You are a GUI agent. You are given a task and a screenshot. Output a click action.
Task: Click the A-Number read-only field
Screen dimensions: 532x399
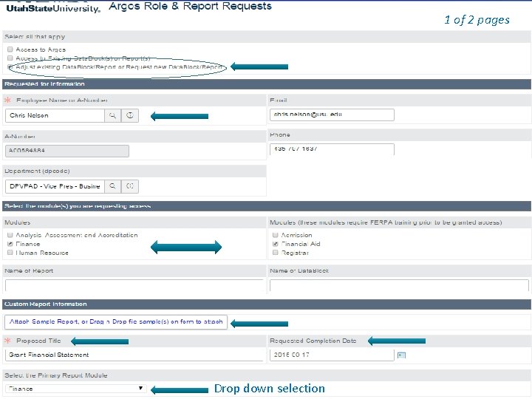point(67,151)
